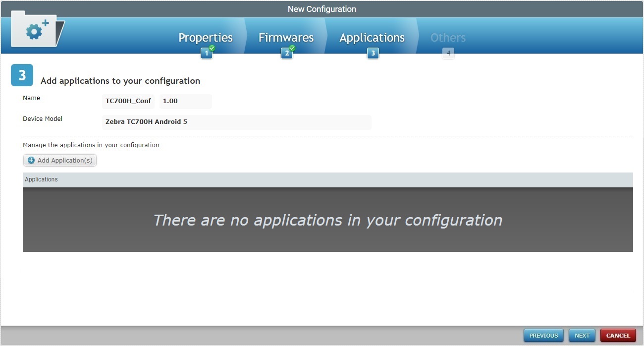Click the green checkmark on step 2

(x=292, y=48)
